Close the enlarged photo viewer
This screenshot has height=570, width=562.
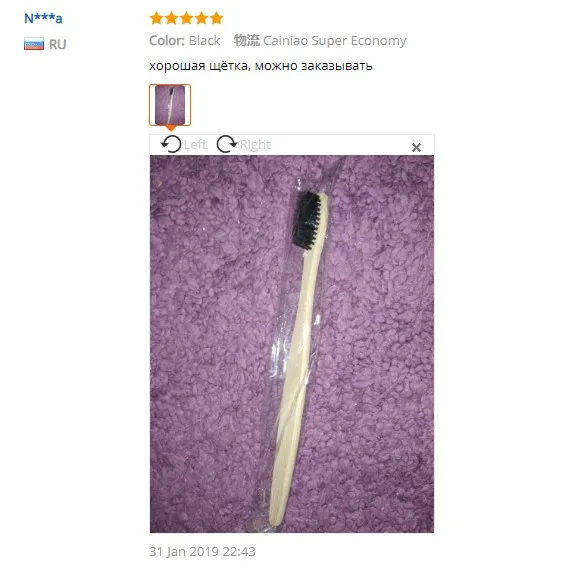coord(416,147)
